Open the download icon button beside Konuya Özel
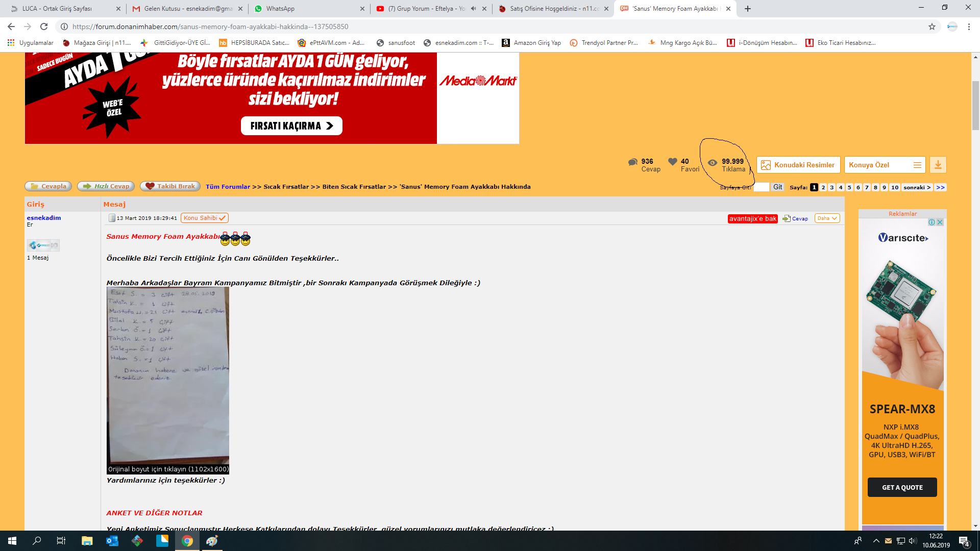980x551 pixels. (938, 165)
